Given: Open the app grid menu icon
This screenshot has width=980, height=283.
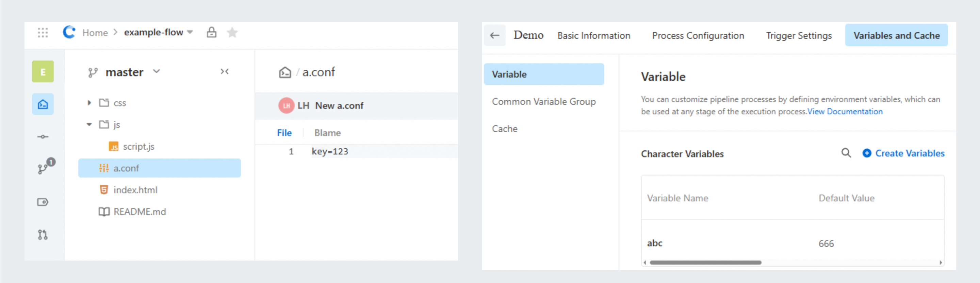Looking at the screenshot, I should (43, 33).
